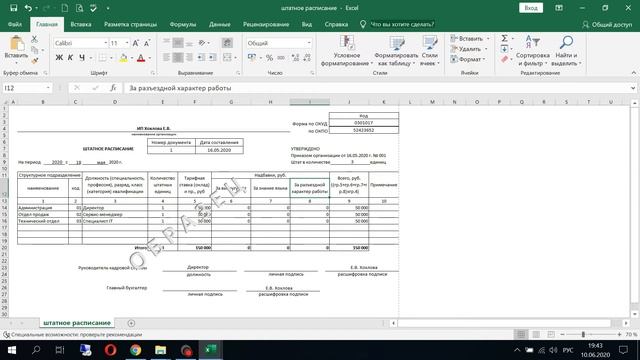The height and width of the screenshot is (360, 640).
Task: Align cell text to the right
Action: (x=189, y=58)
